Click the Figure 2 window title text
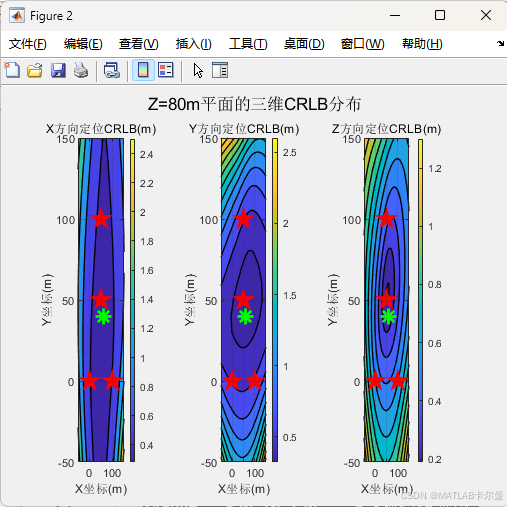 (51, 16)
